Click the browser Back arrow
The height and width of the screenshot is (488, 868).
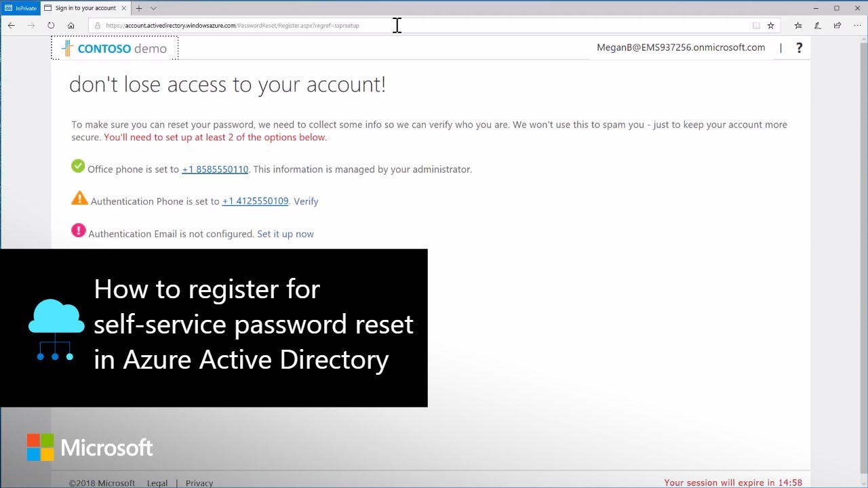point(11,26)
